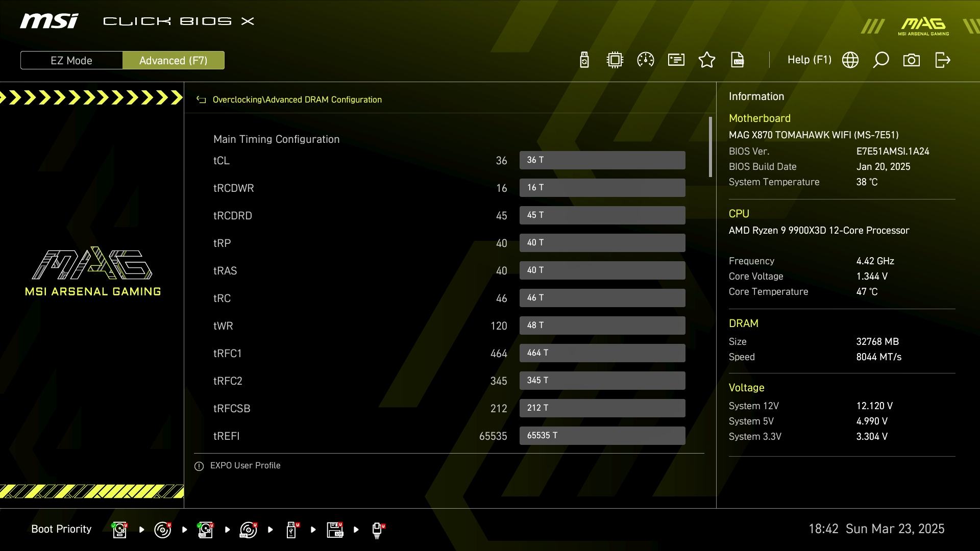Image resolution: width=980 pixels, height=551 pixels.
Task: Take a screenshot with the camera icon
Action: pos(911,60)
